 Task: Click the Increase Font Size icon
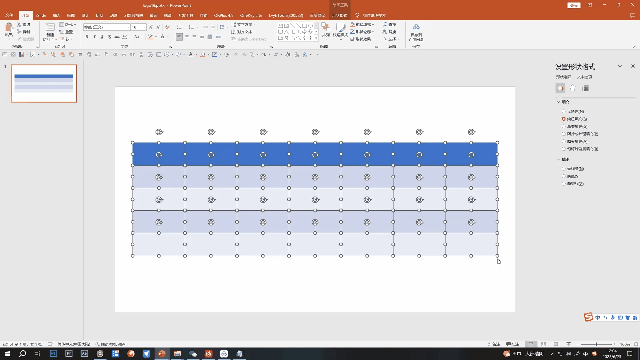click(151, 27)
